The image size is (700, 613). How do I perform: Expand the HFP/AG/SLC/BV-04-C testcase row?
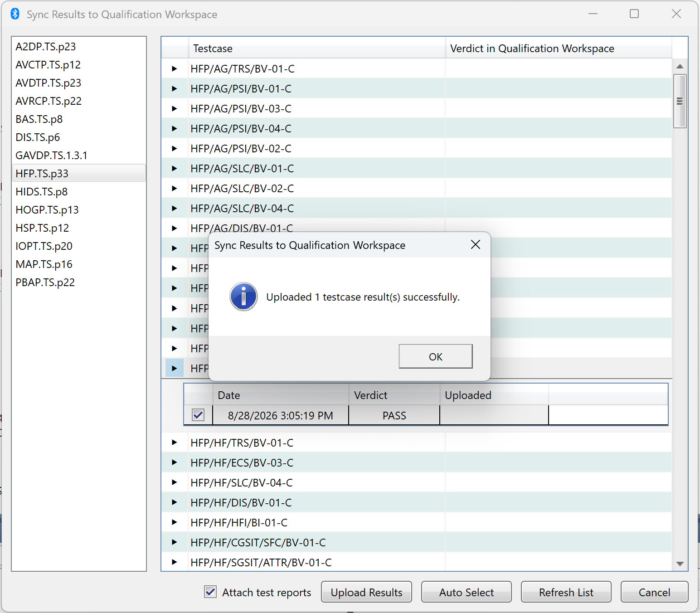tap(175, 209)
